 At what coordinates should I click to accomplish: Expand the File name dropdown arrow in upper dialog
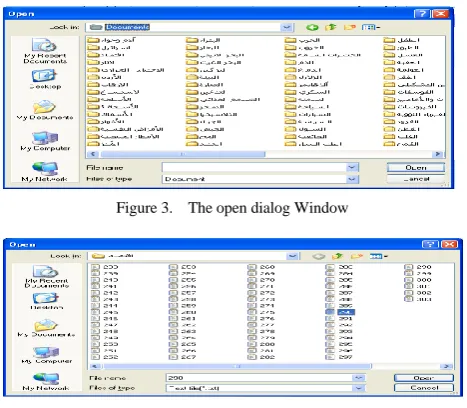(x=352, y=167)
